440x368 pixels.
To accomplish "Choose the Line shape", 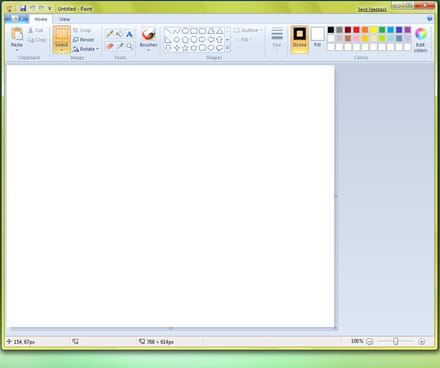I will click(x=168, y=31).
